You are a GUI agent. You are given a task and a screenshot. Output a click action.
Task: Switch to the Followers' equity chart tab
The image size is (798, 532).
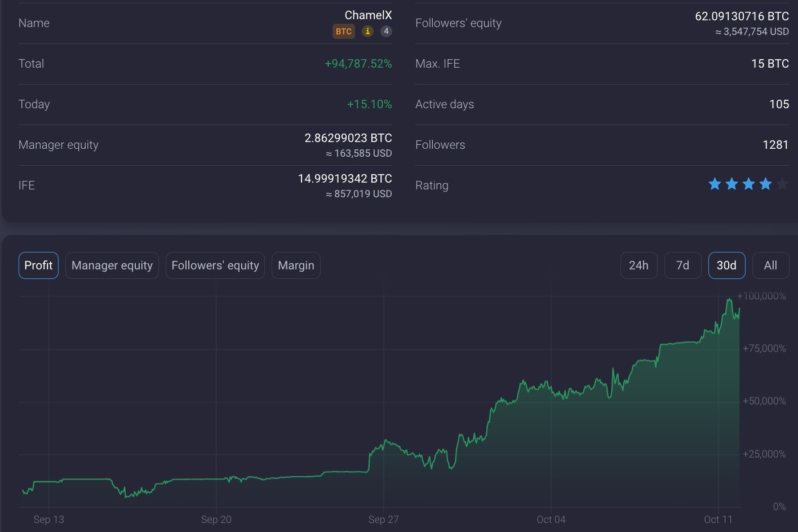pos(215,265)
